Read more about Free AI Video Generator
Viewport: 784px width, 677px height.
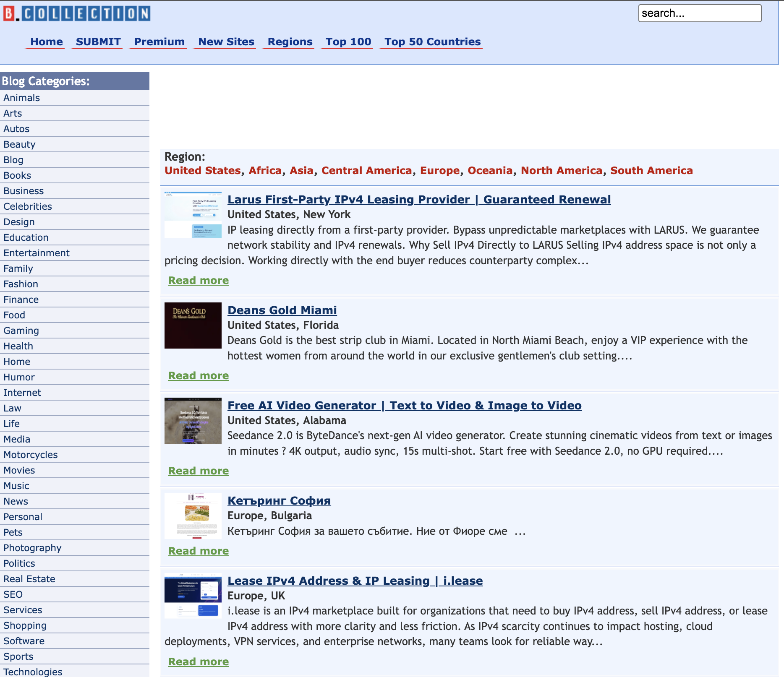pyautogui.click(x=199, y=471)
